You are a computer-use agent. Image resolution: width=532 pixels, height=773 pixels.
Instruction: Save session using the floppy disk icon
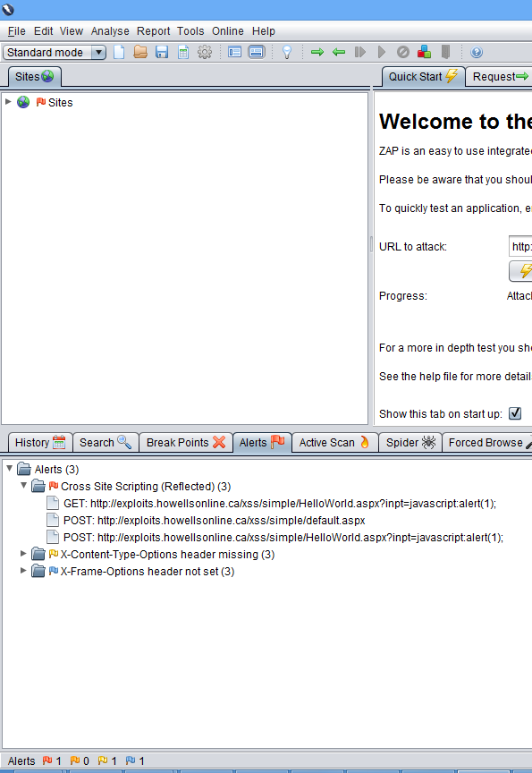click(162, 52)
